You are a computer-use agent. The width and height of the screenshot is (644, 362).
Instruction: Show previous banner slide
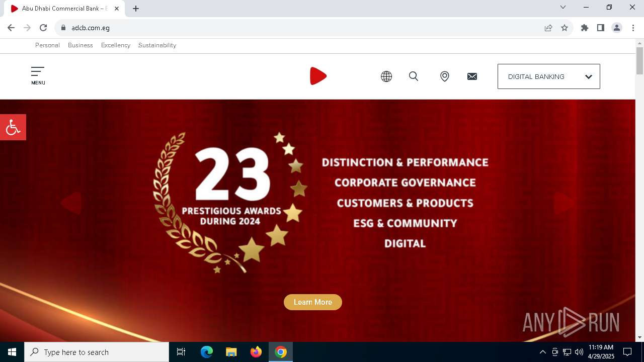pyautogui.click(x=71, y=203)
